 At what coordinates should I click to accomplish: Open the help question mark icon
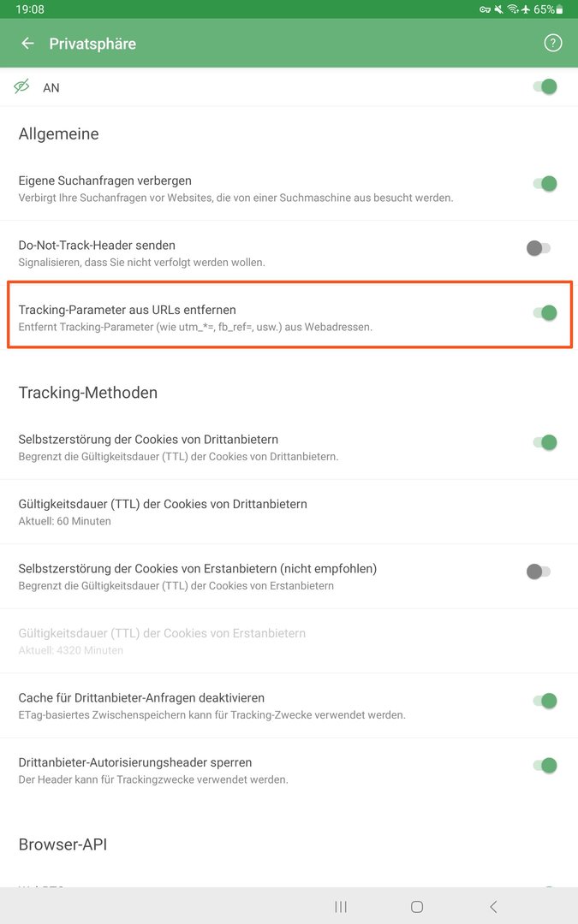(553, 44)
